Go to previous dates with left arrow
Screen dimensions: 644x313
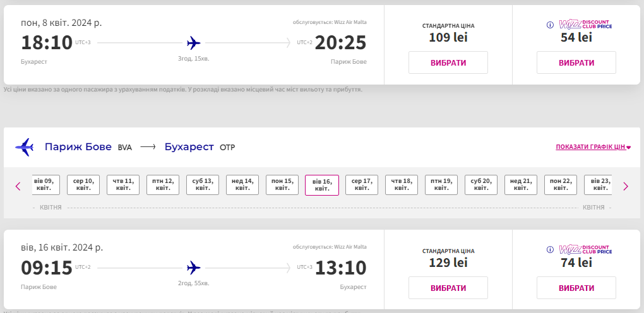coord(18,186)
